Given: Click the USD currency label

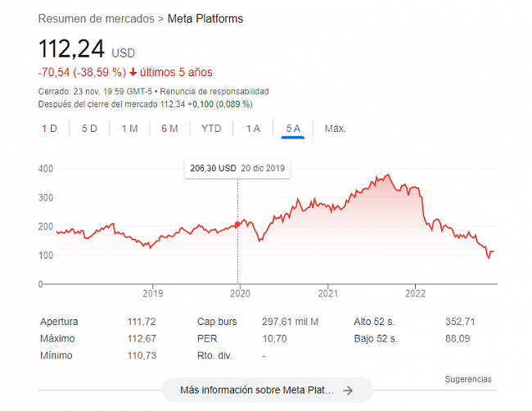Looking at the screenshot, I should pos(123,53).
